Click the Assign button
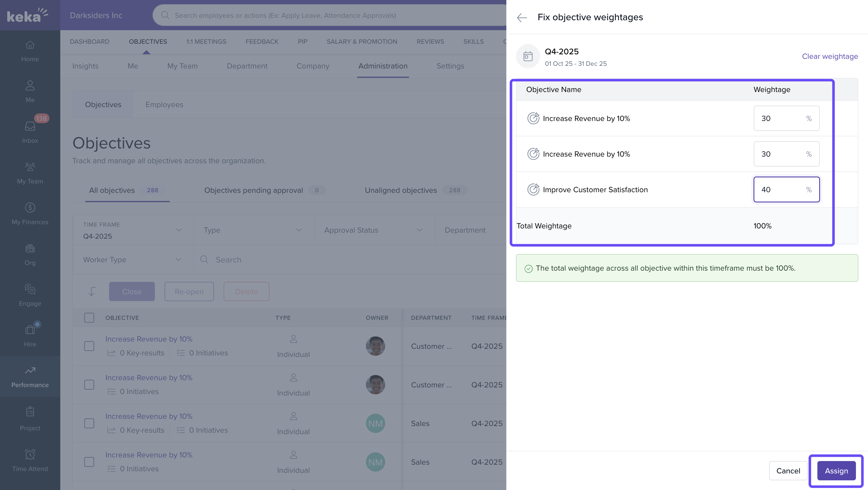 pyautogui.click(x=836, y=471)
